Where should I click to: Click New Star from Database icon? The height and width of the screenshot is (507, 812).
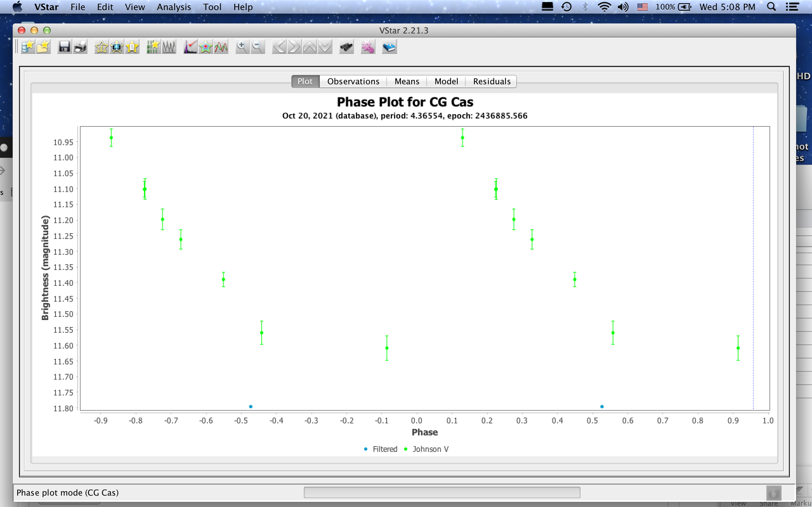(28, 47)
